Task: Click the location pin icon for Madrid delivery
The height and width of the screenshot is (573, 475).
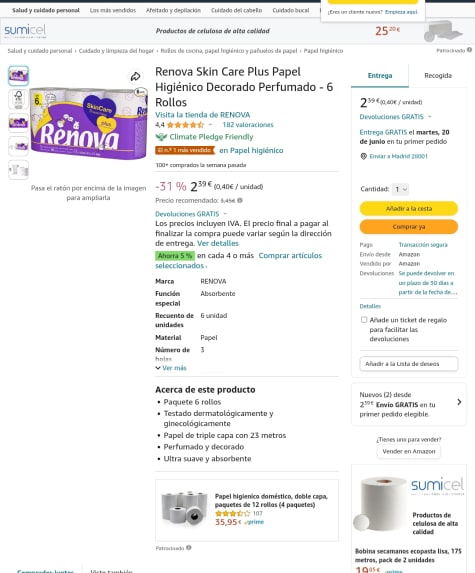Action: pyautogui.click(x=364, y=156)
